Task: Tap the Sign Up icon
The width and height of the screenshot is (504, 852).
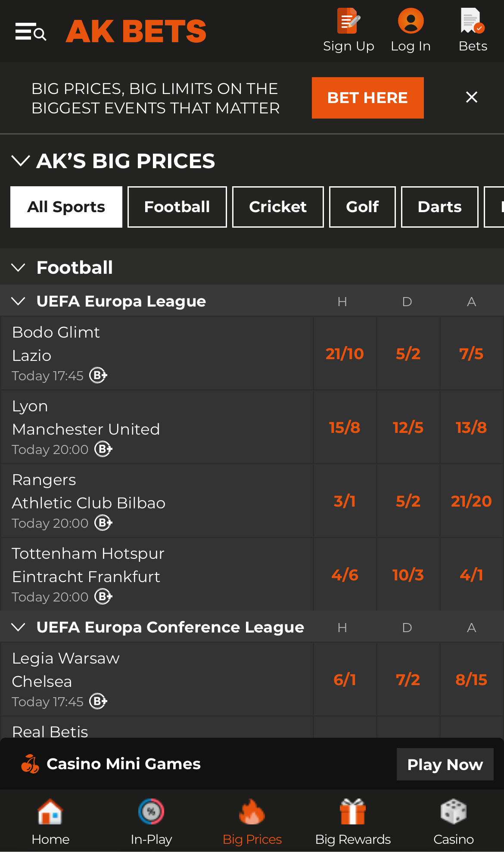Action: pos(348,21)
